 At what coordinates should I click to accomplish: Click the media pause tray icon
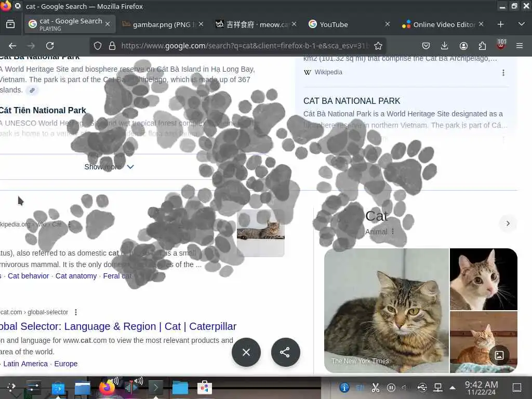pos(391,388)
